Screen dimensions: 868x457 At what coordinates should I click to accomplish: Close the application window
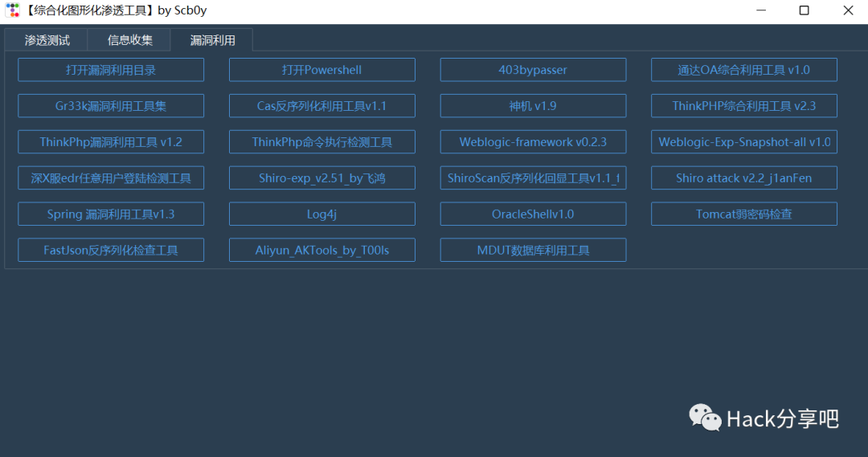(x=848, y=10)
